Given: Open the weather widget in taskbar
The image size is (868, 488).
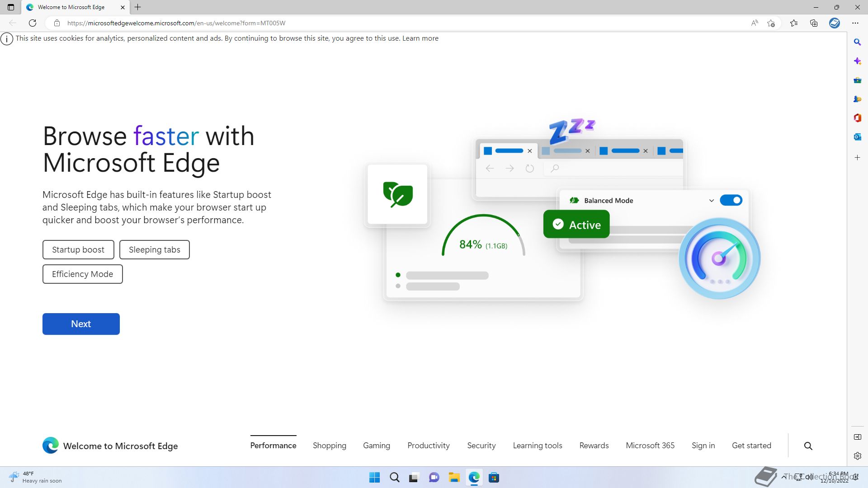Looking at the screenshot, I should click(x=35, y=477).
